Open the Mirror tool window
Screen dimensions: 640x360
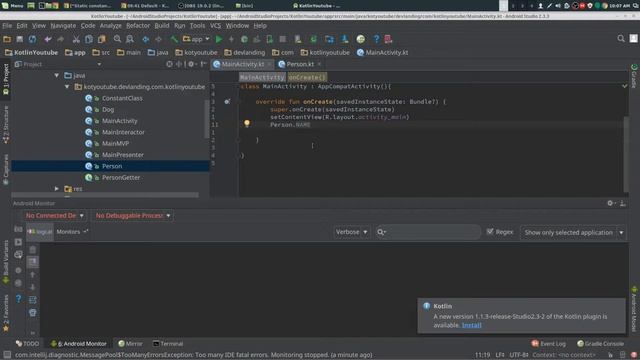tap(130, 344)
